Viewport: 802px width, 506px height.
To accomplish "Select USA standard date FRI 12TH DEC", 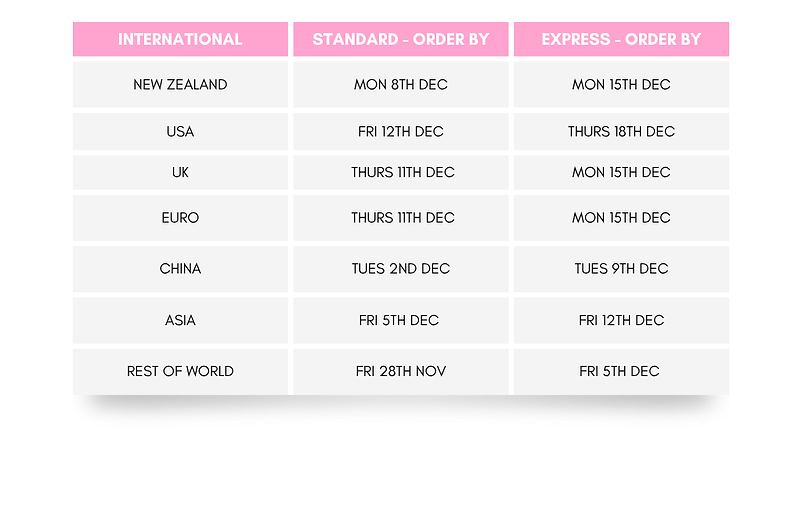I will (x=400, y=131).
